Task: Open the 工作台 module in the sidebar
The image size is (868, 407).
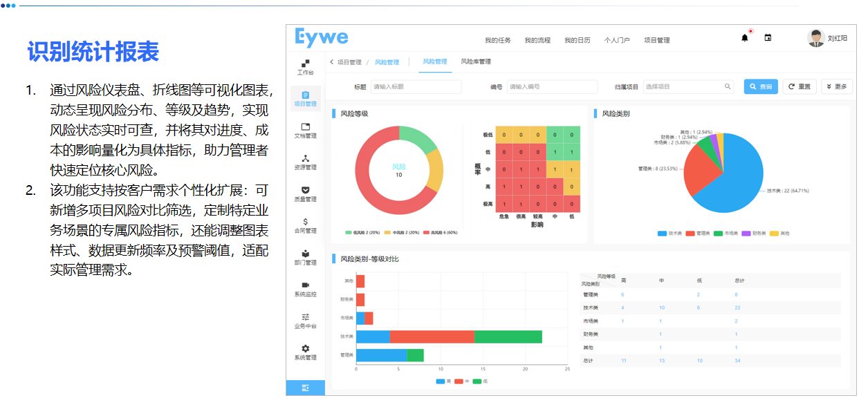Action: tap(304, 69)
